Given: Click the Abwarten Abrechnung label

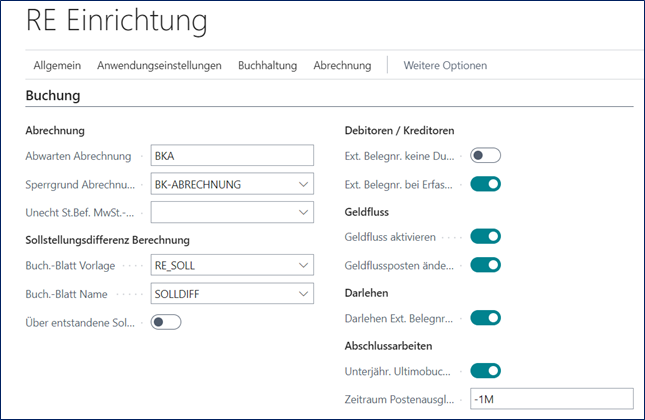Looking at the screenshot, I should point(78,156).
